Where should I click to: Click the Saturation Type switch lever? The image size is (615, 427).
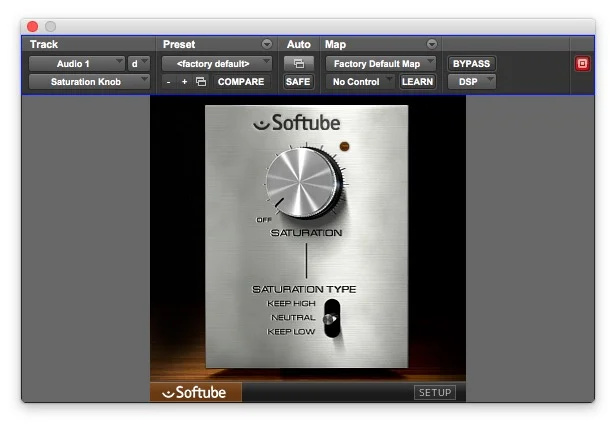(330, 319)
